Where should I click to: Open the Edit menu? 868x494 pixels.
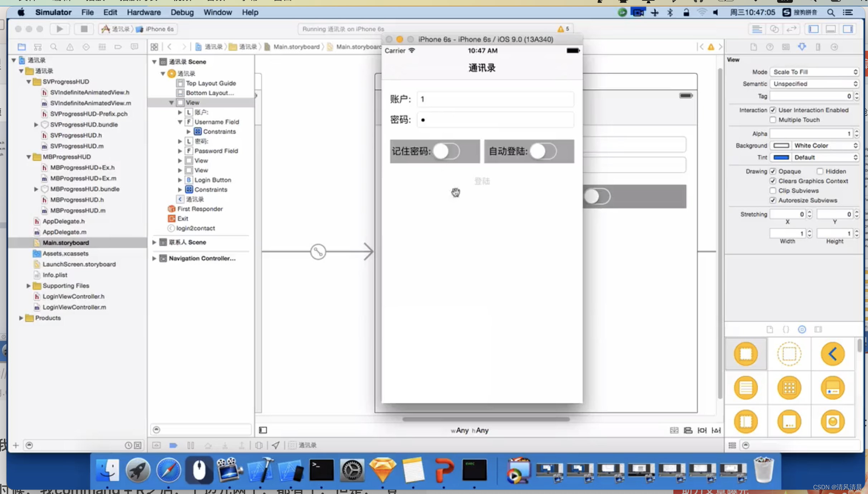tap(110, 12)
